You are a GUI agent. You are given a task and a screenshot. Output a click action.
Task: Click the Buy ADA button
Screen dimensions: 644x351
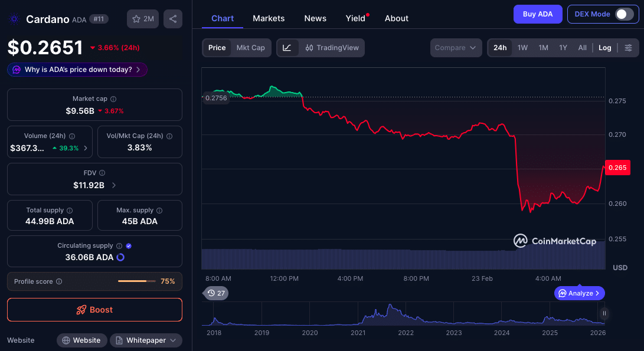pyautogui.click(x=538, y=14)
